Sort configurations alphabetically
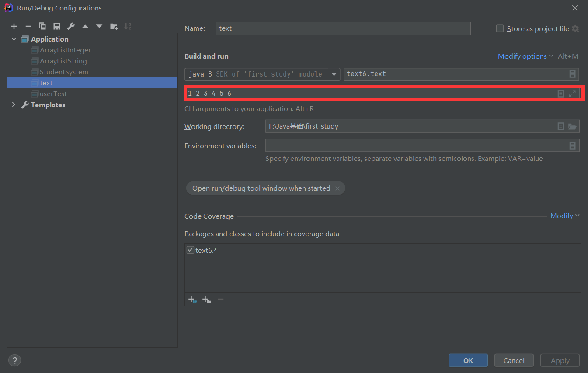 [128, 26]
